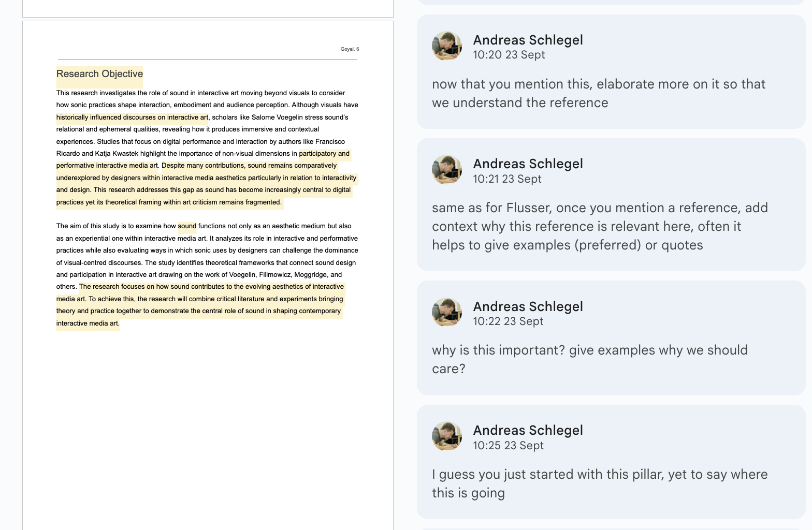Click the "10:25 23 Sept" timestamp

click(508, 446)
